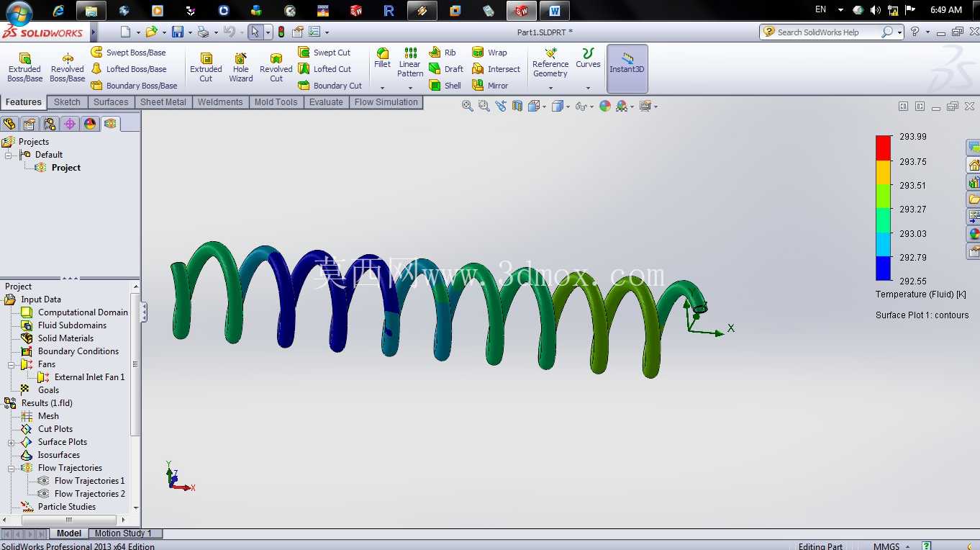Open the Hole Wizard
Viewport: 980px width, 550px height.
(240, 68)
